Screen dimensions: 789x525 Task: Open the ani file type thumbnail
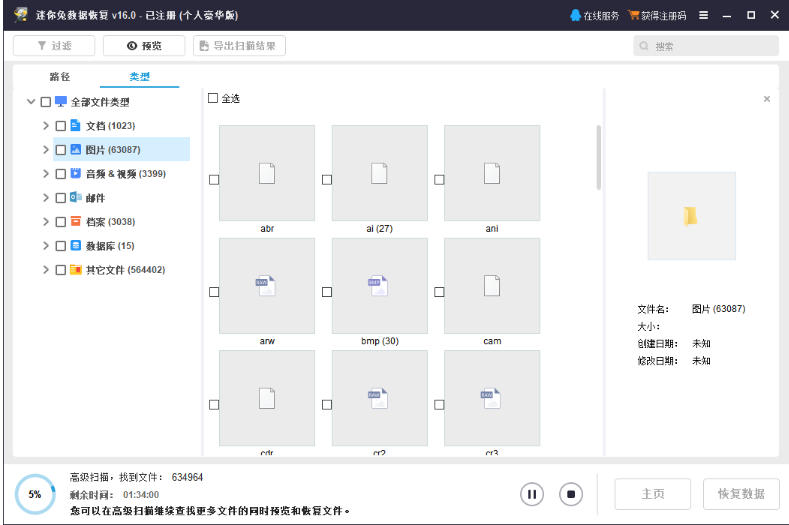(492, 173)
